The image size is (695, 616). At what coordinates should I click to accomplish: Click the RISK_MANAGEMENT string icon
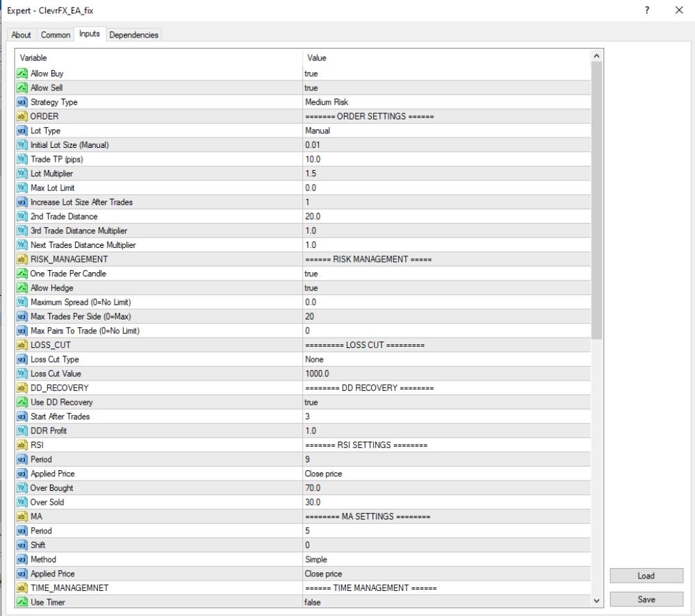22,260
